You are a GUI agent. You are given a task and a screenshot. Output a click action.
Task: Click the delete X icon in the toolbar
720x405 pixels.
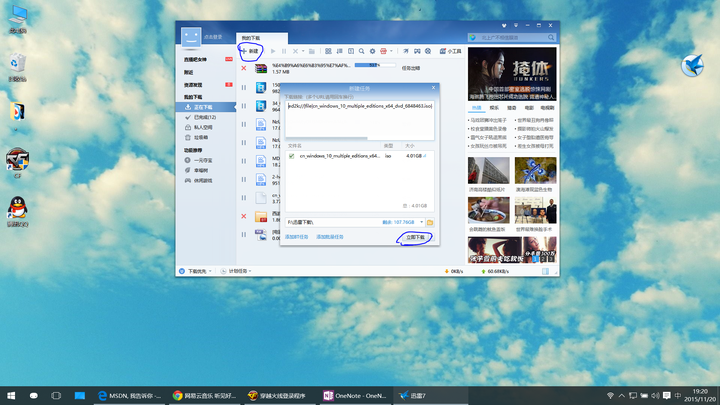[x=295, y=51]
